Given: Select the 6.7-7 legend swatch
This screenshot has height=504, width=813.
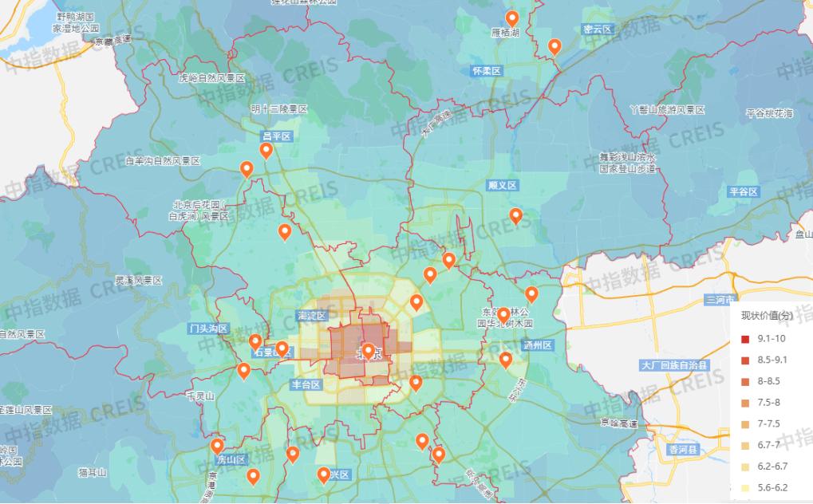Looking at the screenshot, I should click(745, 446).
